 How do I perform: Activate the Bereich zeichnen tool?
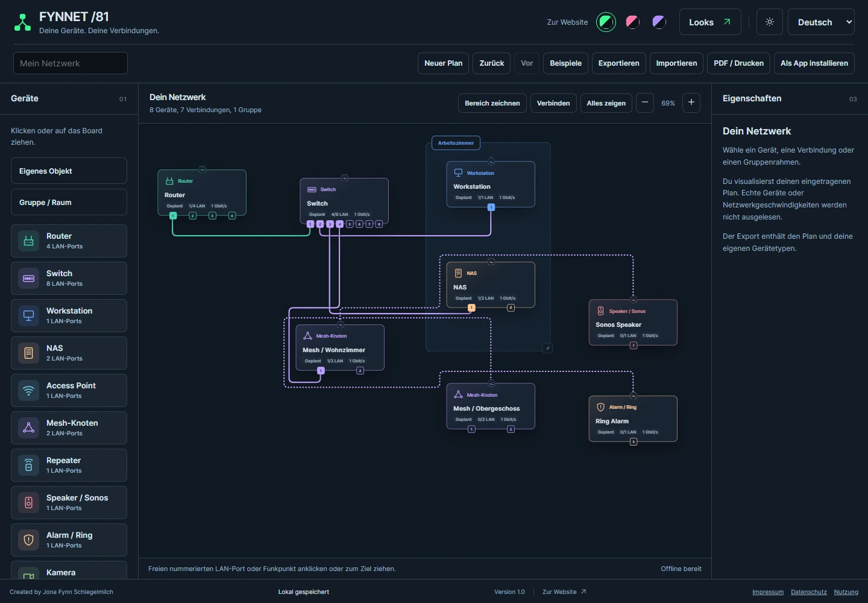(x=492, y=103)
